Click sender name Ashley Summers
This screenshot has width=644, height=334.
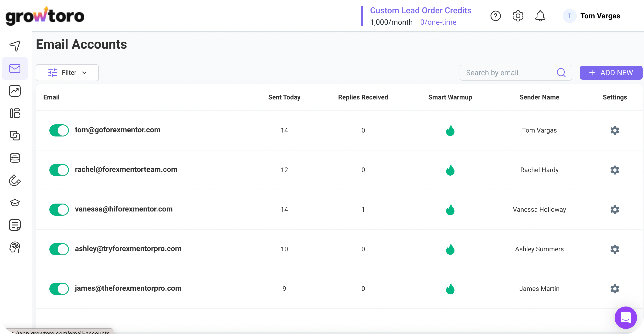pos(539,249)
